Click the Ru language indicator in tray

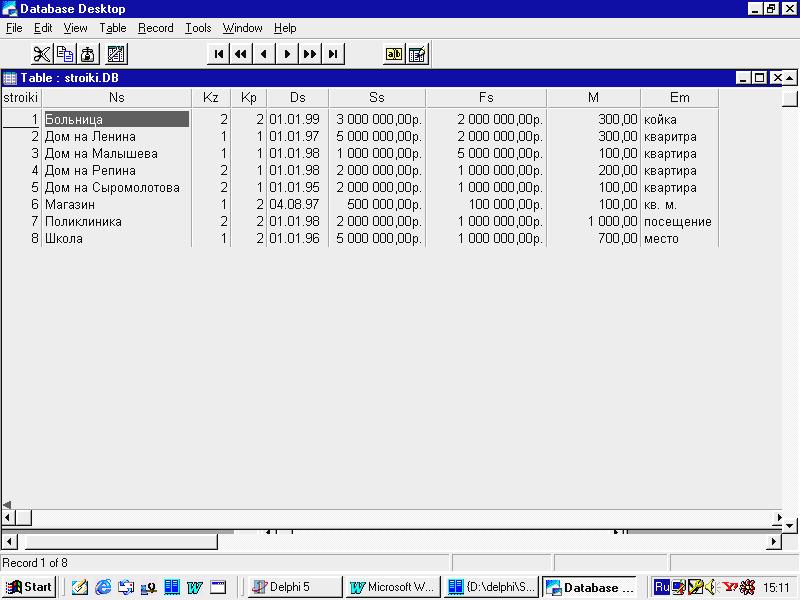[x=661, y=587]
